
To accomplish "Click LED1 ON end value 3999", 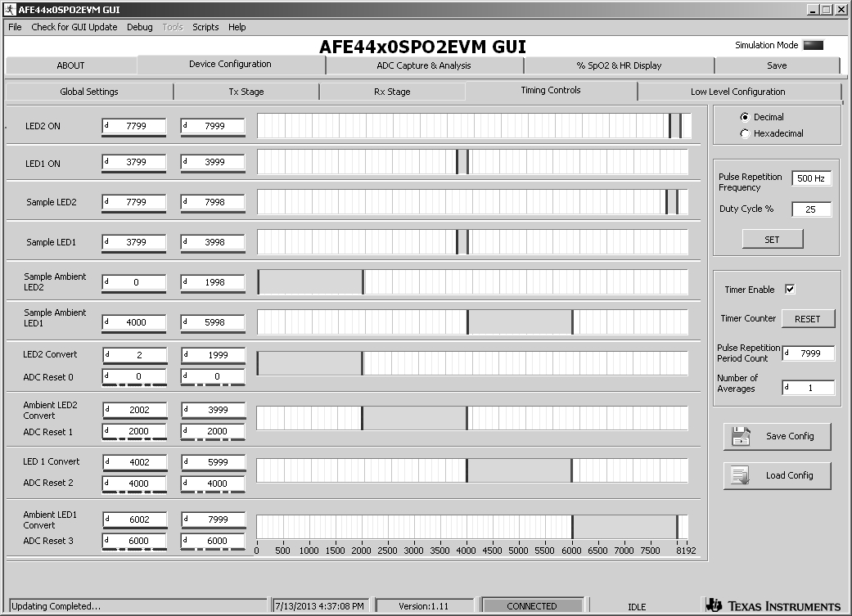I will [213, 162].
